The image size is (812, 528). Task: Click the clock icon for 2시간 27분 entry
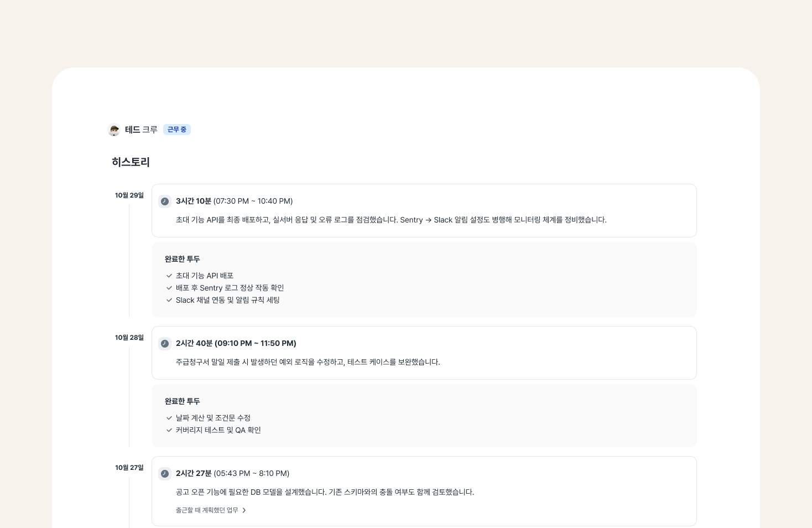point(165,474)
